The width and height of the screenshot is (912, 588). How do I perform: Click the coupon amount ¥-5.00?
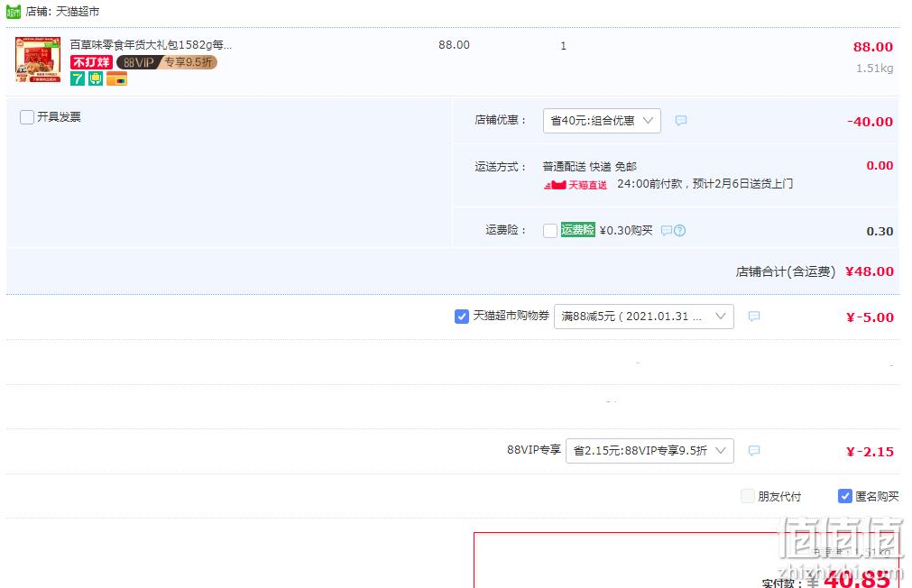(x=871, y=317)
